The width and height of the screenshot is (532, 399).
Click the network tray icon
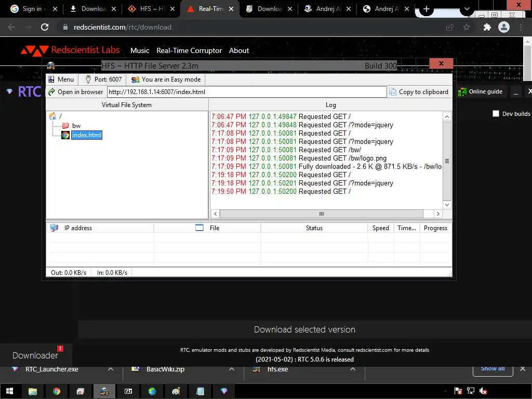[x=471, y=391]
